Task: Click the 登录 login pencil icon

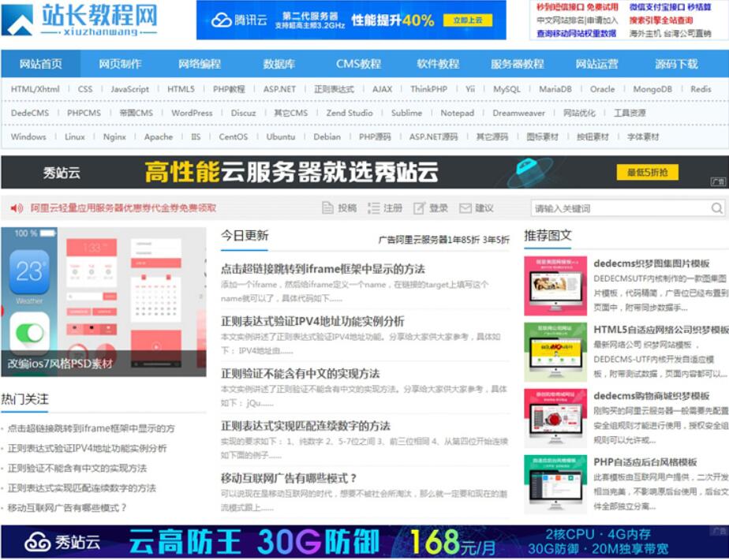Action: [x=421, y=207]
